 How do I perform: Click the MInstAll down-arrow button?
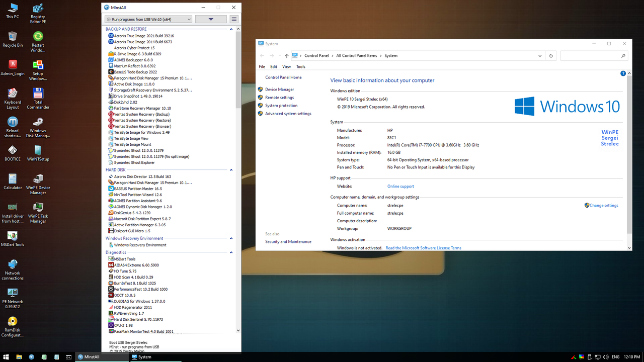click(x=211, y=19)
